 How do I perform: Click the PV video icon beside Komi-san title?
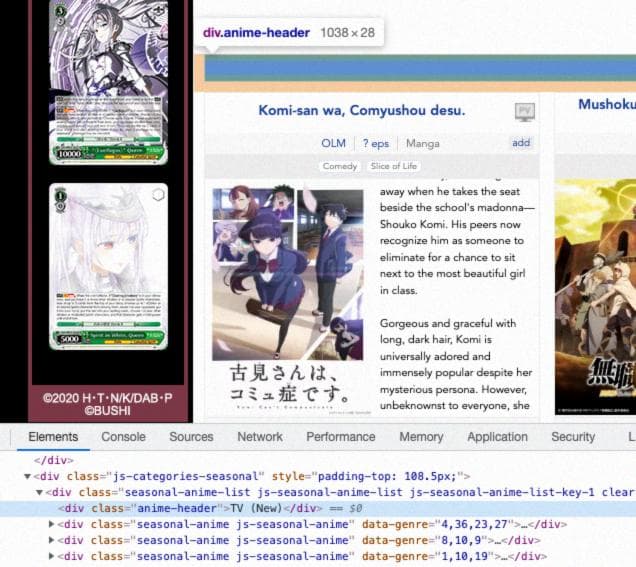[x=525, y=111]
